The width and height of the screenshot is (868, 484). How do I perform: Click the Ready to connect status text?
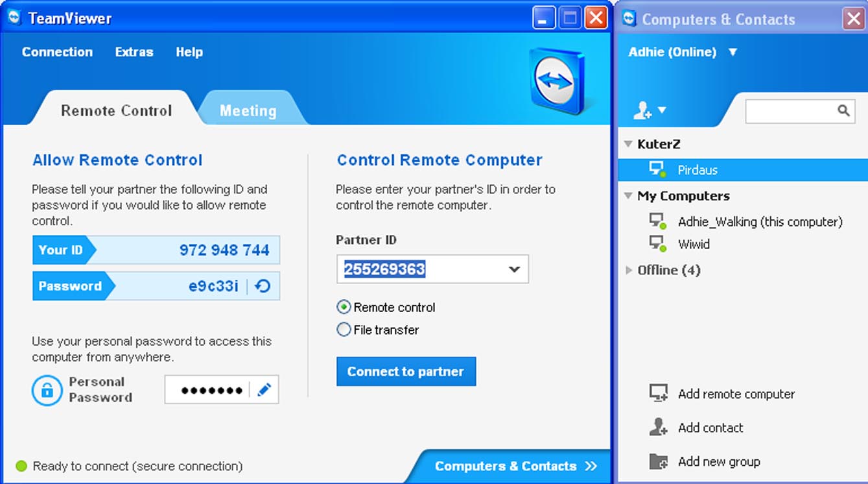[x=137, y=466]
